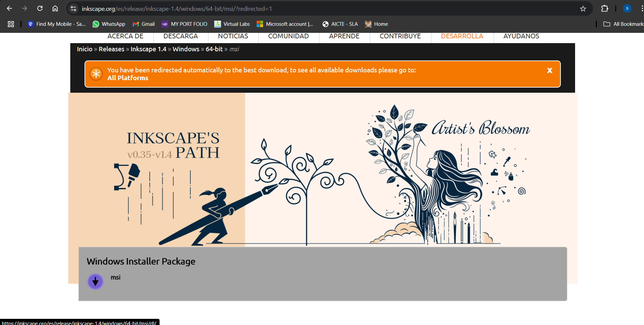Open the AYUDANOS menu
The height and width of the screenshot is (325, 644).
point(521,36)
